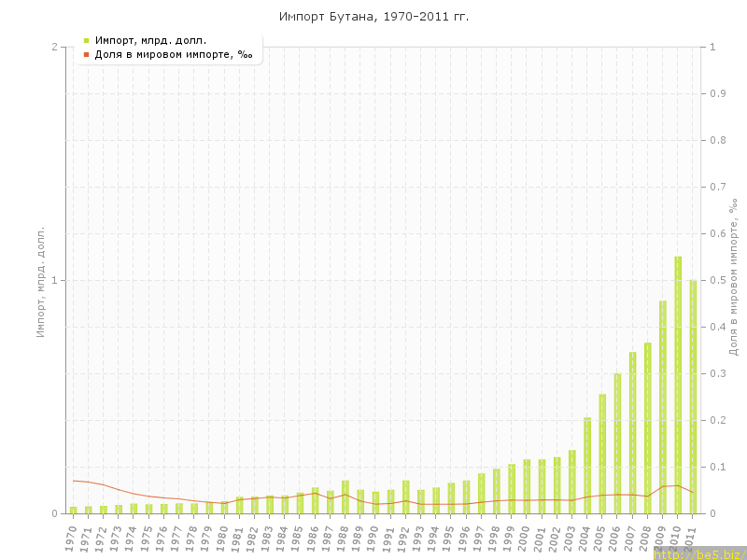
Task: Click the left axis title 'Импорт, млрд. долл.'
Action: (x=40, y=280)
